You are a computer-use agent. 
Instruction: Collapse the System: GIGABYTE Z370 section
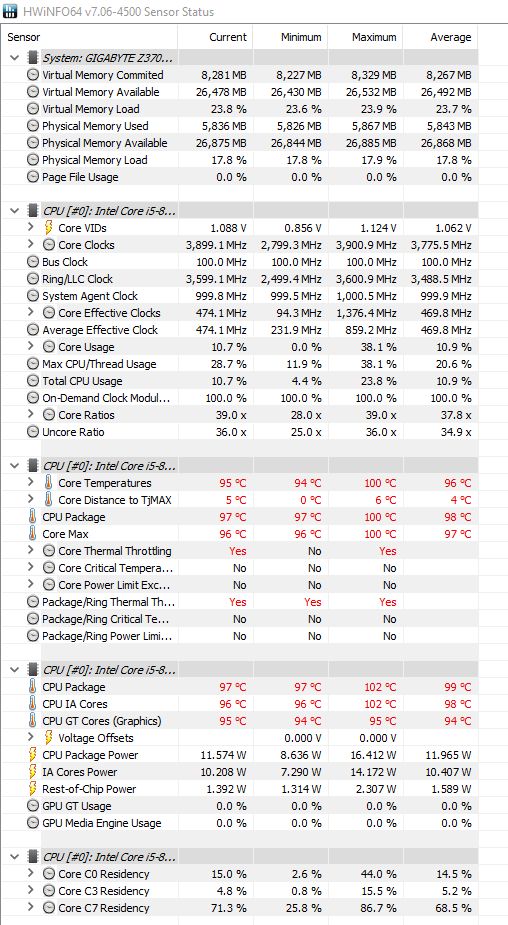[x=14, y=58]
